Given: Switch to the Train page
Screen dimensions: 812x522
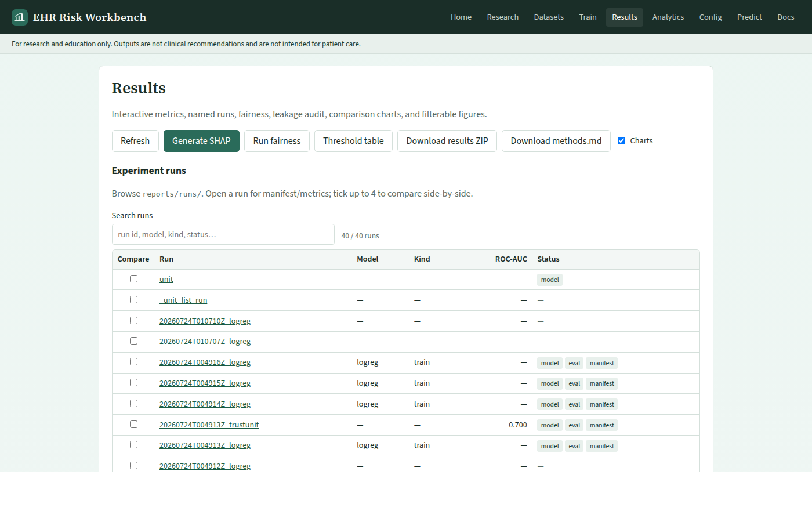Looking at the screenshot, I should click(x=588, y=17).
